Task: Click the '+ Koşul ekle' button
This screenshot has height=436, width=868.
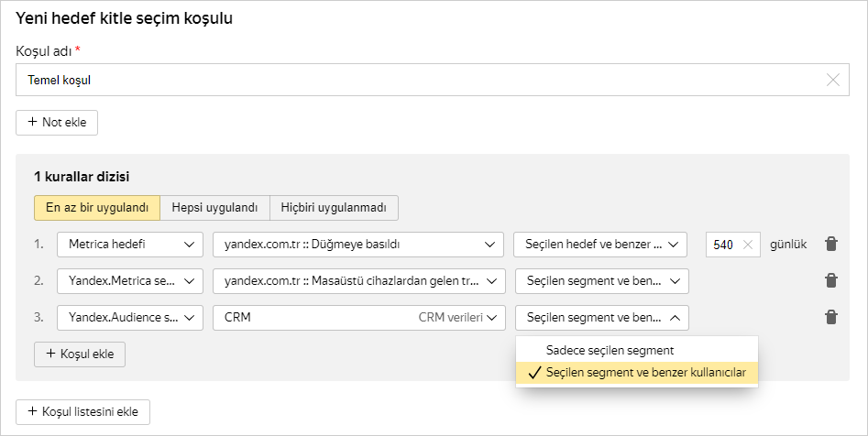Action: tap(79, 354)
